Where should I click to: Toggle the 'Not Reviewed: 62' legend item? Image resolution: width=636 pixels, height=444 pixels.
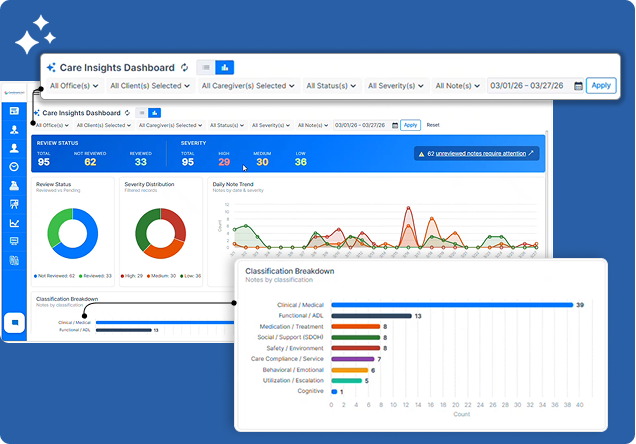(54, 276)
